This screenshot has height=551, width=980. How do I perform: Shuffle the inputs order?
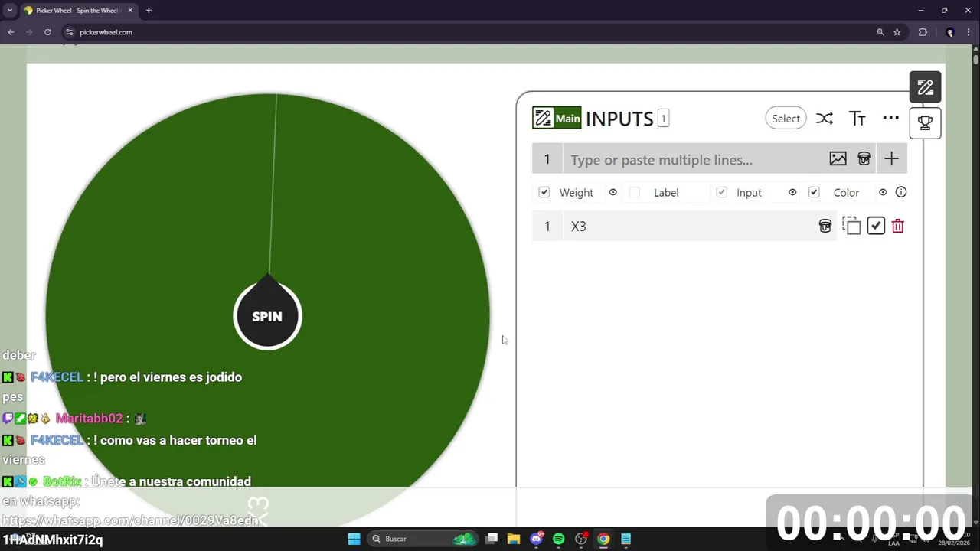tap(824, 119)
